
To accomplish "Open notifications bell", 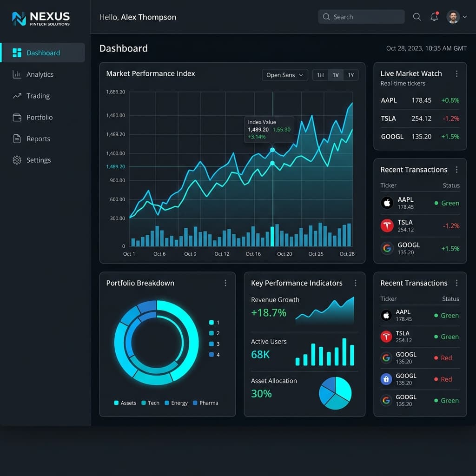I will [435, 16].
